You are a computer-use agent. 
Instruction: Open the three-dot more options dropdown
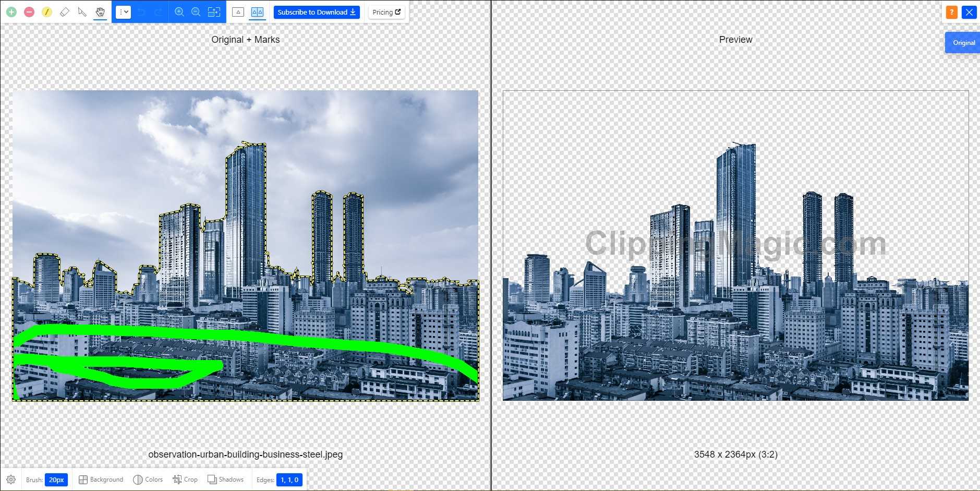(124, 12)
